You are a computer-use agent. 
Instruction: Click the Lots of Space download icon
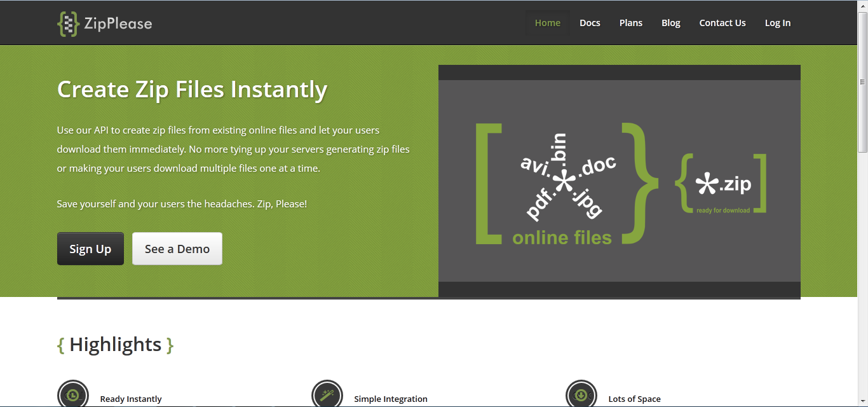click(581, 394)
